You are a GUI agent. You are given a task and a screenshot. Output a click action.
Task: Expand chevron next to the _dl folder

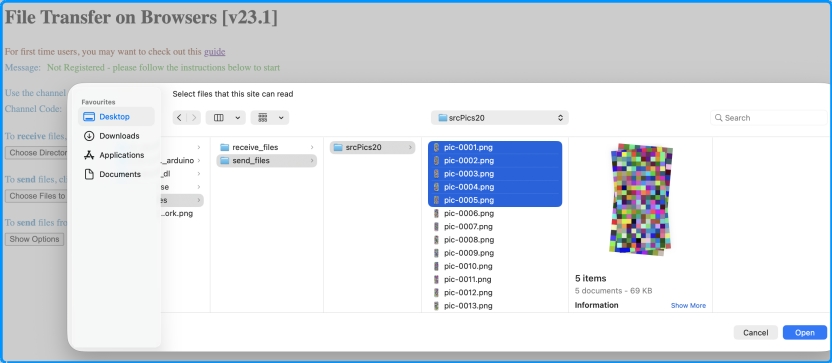(198, 174)
